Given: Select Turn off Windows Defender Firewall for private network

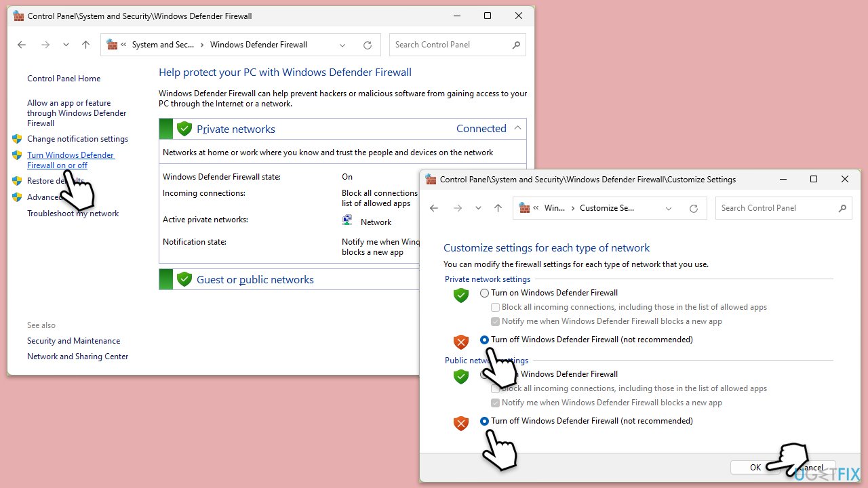Looking at the screenshot, I should click(x=484, y=340).
